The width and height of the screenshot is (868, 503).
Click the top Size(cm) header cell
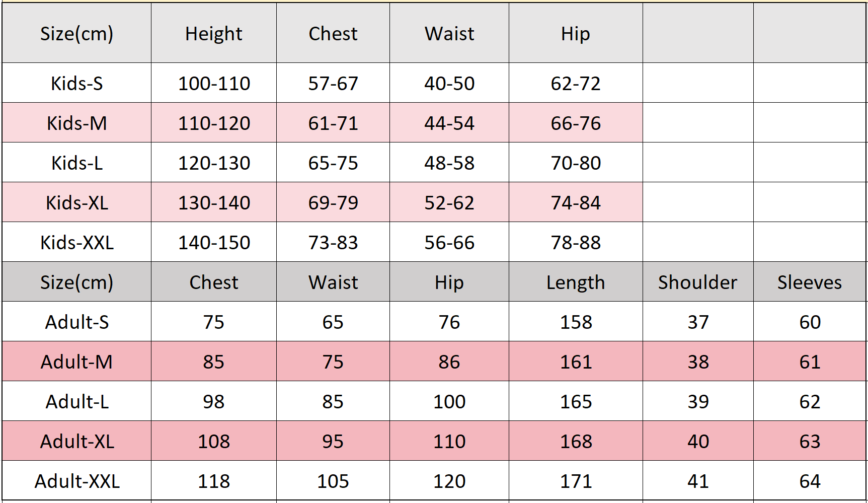point(76,33)
